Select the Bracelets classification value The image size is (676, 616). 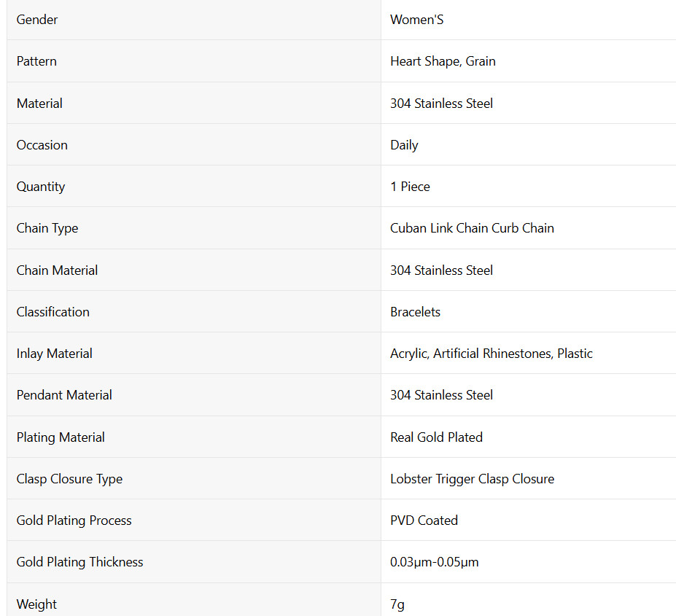415,312
